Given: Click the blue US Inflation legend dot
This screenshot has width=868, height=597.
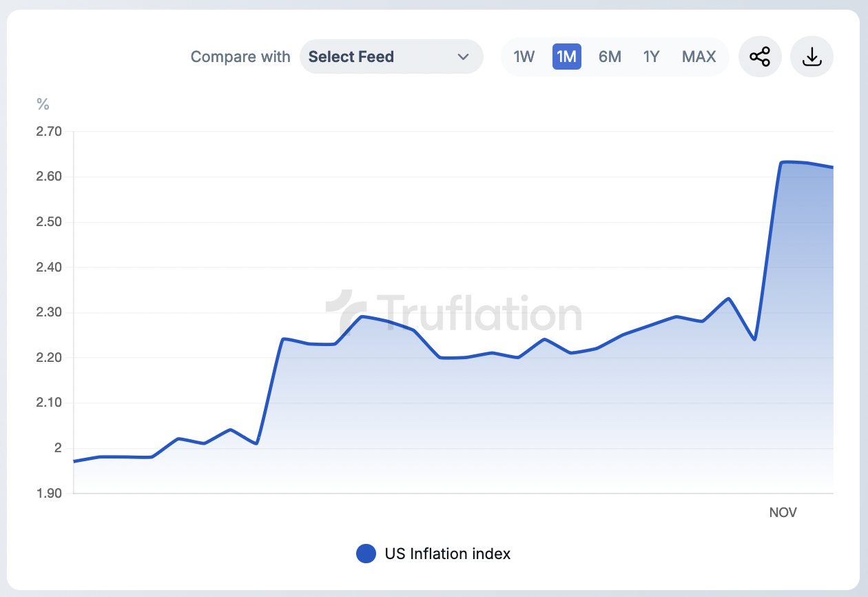Looking at the screenshot, I should 366,554.
